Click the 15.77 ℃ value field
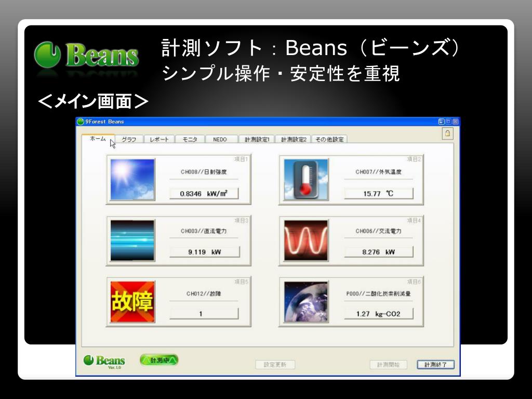Viewport: 532px width, 399px height. (x=379, y=193)
